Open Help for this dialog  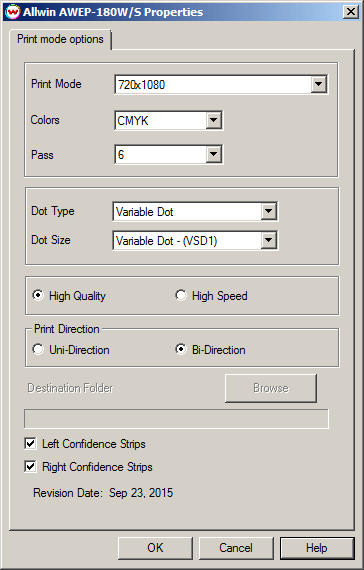317,548
